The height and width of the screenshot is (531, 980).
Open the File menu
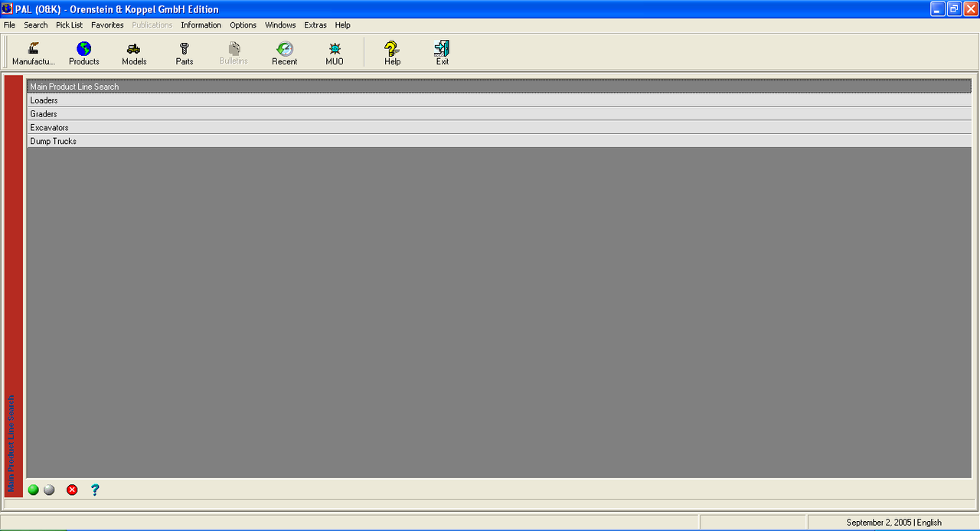coord(9,25)
